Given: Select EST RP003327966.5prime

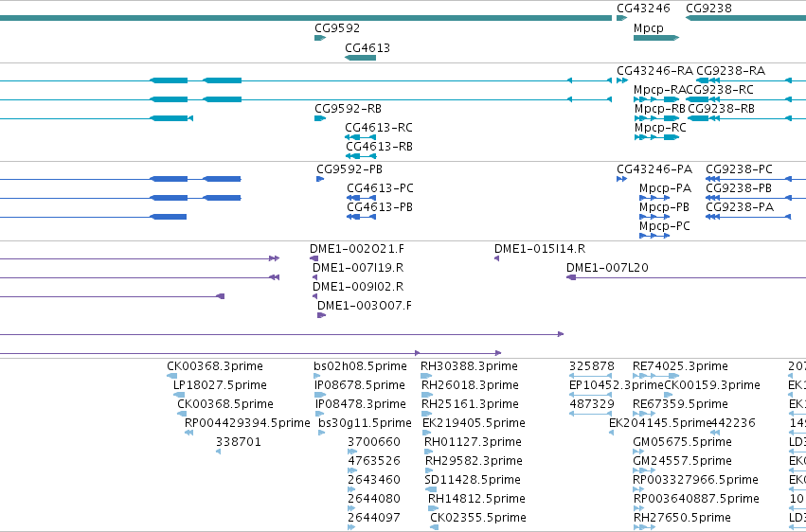Looking at the screenshot, I should (696, 481).
